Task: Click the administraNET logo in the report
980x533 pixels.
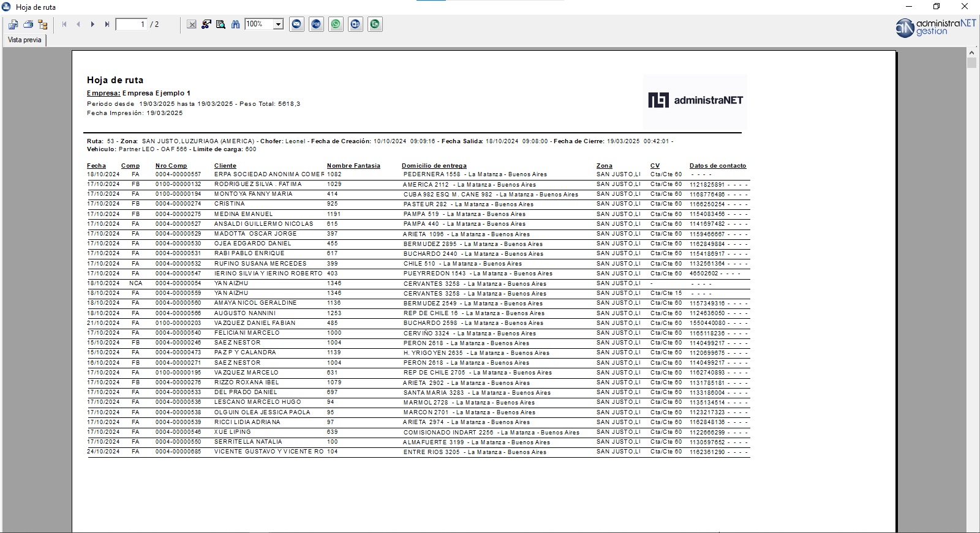Action: click(x=695, y=100)
